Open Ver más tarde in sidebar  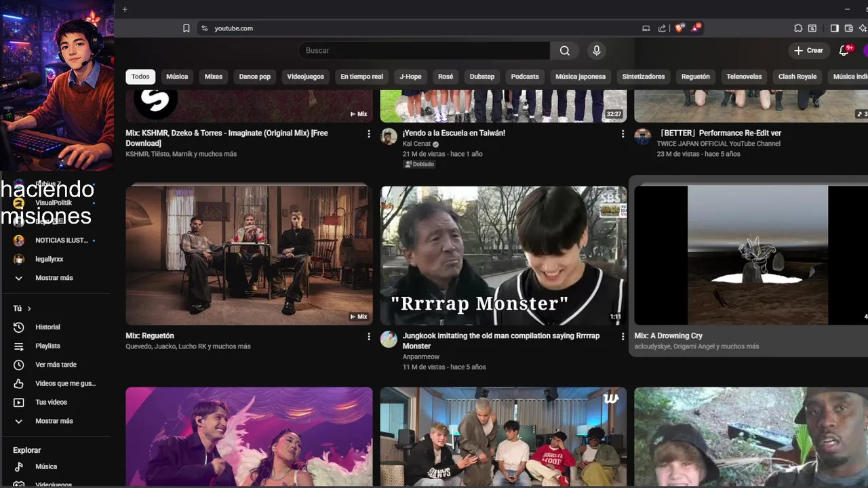coord(54,365)
